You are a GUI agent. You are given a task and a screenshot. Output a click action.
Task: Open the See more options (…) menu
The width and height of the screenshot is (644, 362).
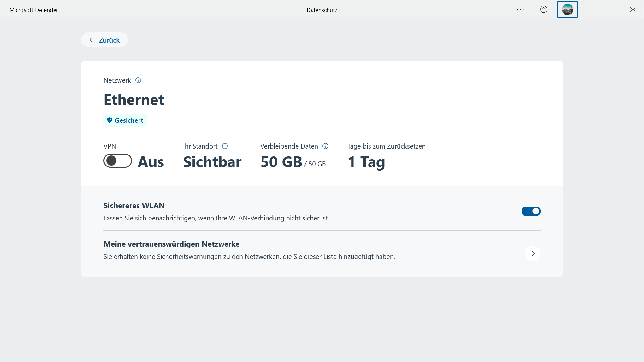tap(520, 9)
